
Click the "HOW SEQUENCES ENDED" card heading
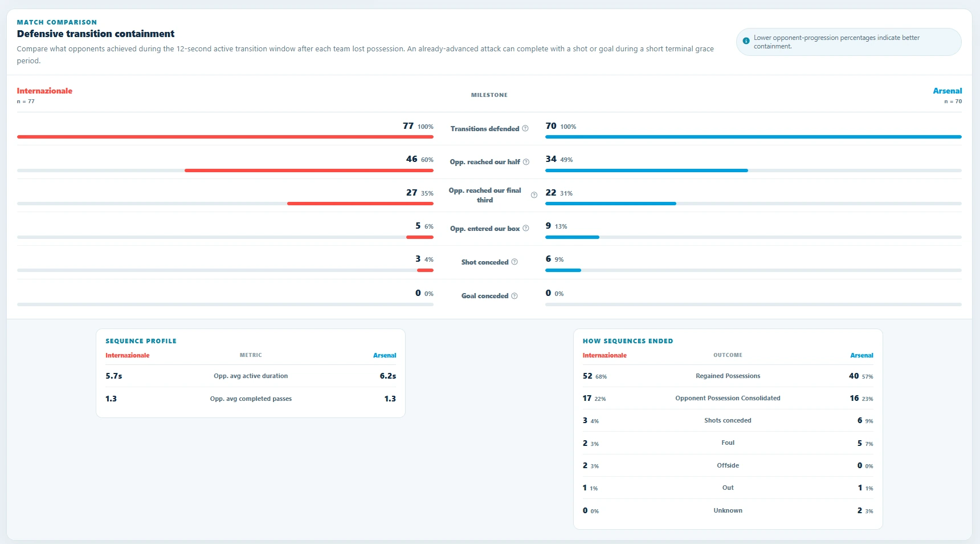coord(628,341)
